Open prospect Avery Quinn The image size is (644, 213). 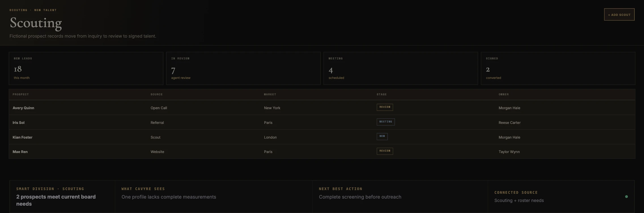point(23,108)
